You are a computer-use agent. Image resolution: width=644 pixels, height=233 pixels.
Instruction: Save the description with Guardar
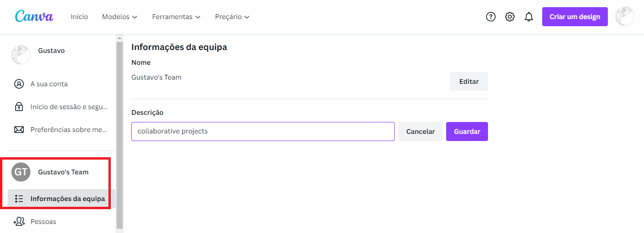click(467, 132)
